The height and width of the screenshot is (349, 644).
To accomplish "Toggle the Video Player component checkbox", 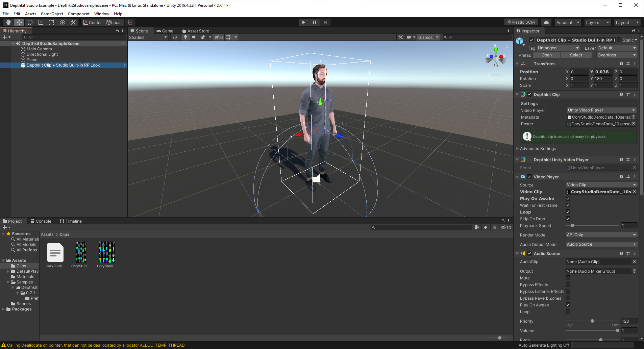I will (529, 177).
